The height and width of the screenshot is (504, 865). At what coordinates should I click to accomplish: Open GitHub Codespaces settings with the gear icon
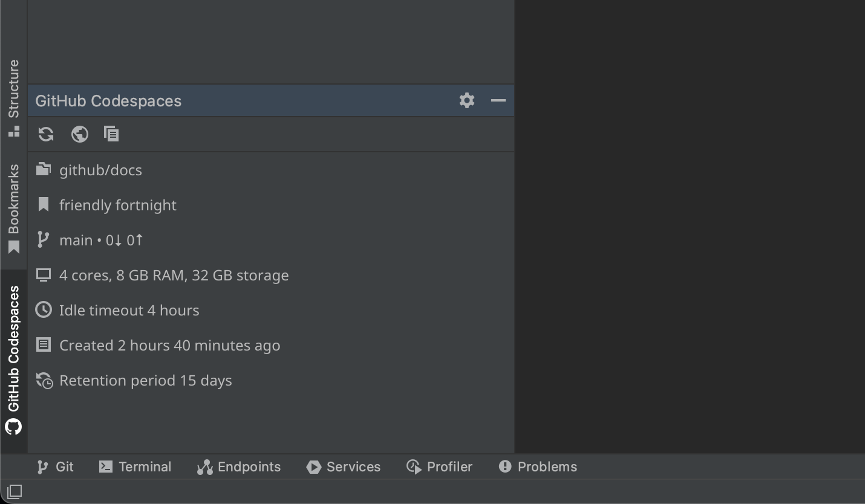pos(466,100)
